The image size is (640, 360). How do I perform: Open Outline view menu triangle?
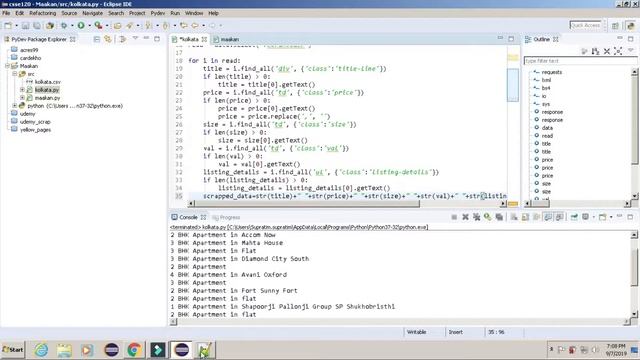631,51
